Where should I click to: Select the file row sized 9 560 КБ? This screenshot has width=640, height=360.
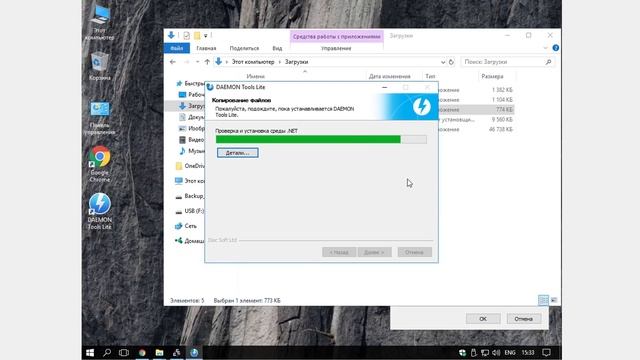pyautogui.click(x=476, y=120)
